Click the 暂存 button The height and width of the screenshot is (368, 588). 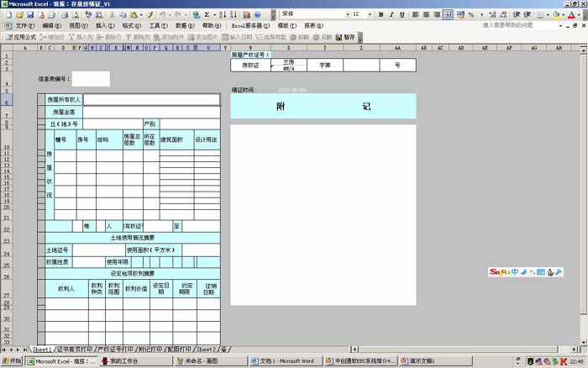point(345,37)
